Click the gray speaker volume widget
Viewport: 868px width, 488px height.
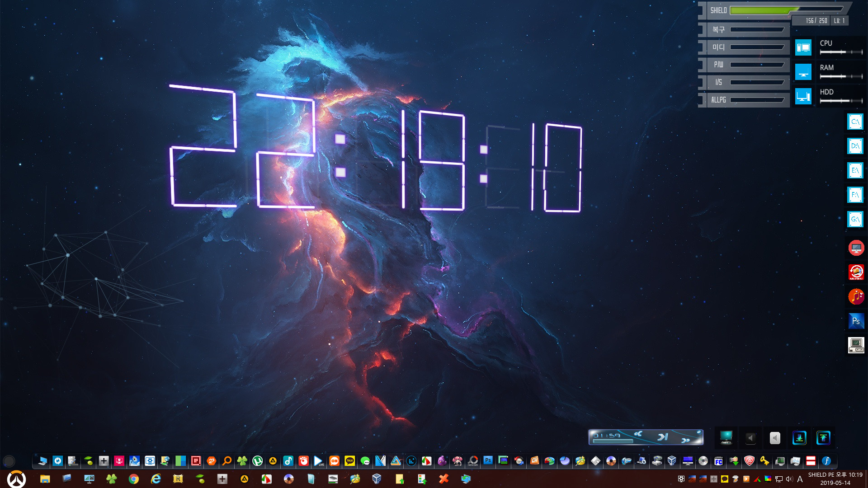pyautogui.click(x=775, y=438)
